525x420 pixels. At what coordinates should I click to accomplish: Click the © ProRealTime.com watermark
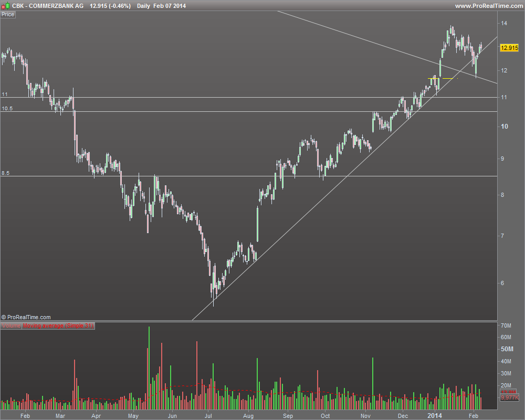[x=26, y=317]
